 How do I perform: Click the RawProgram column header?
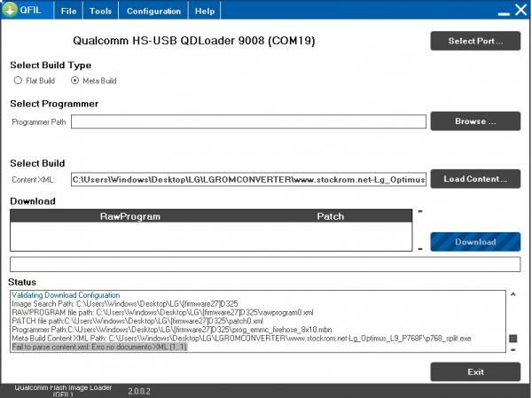(130, 216)
